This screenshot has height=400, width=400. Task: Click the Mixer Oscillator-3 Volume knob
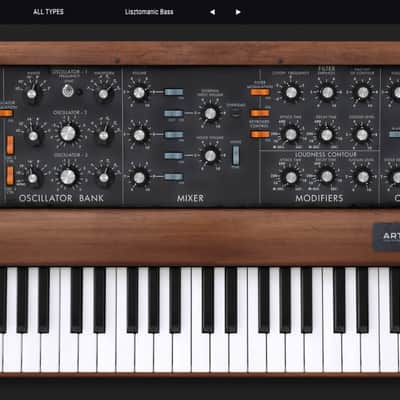(139, 177)
